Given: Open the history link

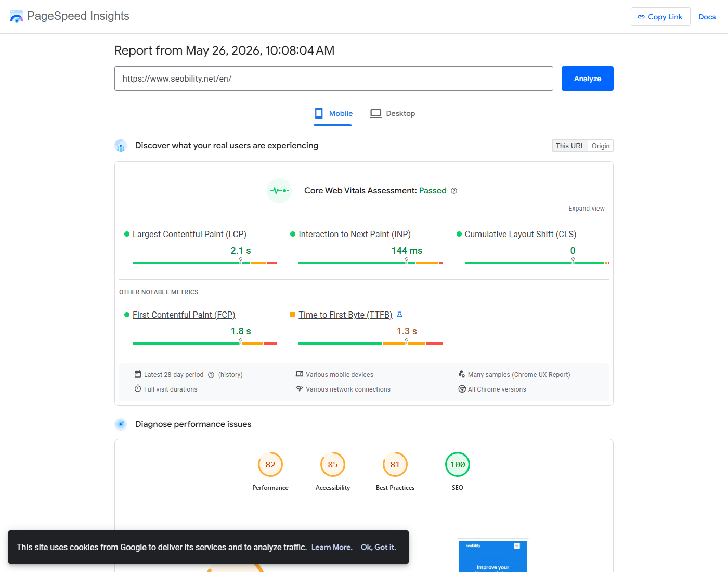Looking at the screenshot, I should click(x=230, y=375).
